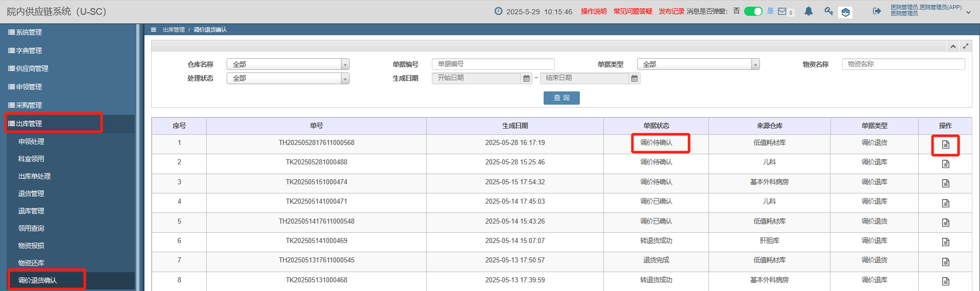This screenshot has height=291, width=980.
Task: Open 退货管理 submenu item
Action: pos(31,193)
